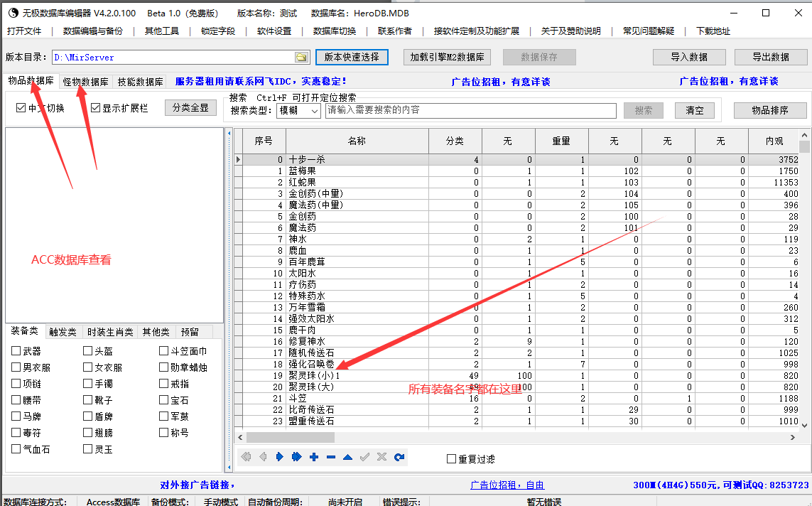The height and width of the screenshot is (506, 812).
Task: Click the folder browse icon for 版本目录
Action: pos(302,58)
